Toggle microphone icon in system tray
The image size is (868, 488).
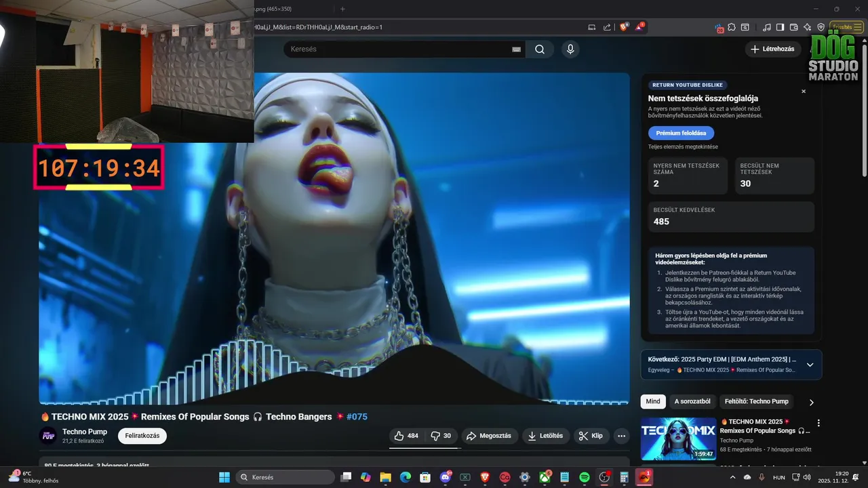pyautogui.click(x=762, y=477)
